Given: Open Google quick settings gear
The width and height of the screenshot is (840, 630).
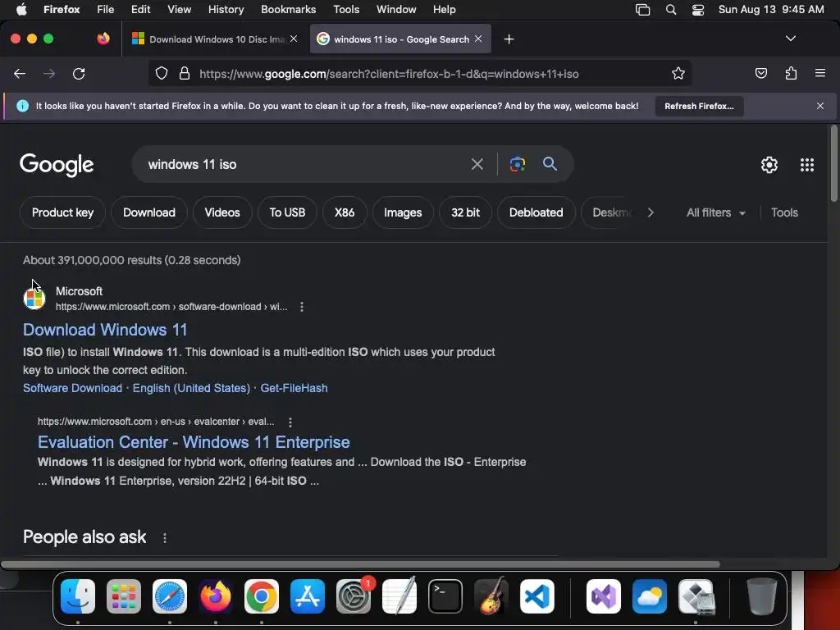Looking at the screenshot, I should coord(769,165).
